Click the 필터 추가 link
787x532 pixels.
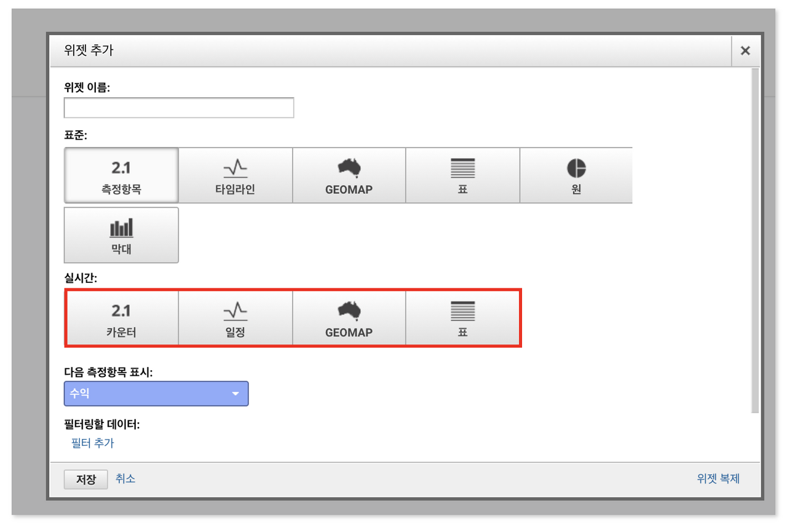point(93,443)
